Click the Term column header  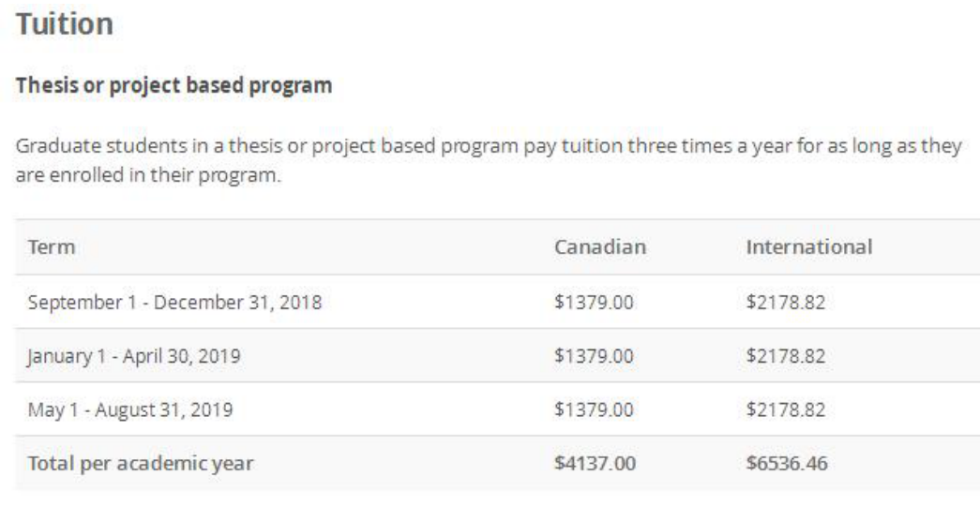(53, 248)
